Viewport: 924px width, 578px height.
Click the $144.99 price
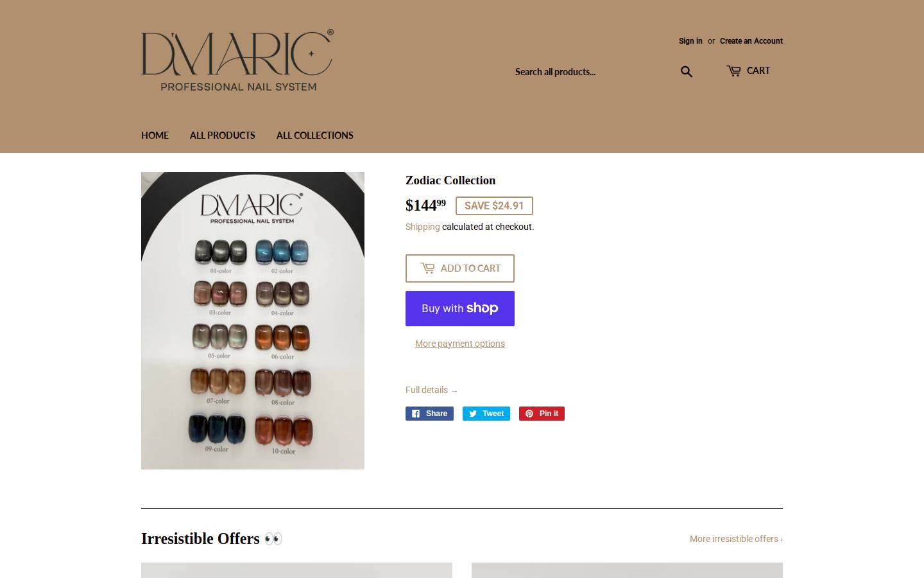[425, 206]
